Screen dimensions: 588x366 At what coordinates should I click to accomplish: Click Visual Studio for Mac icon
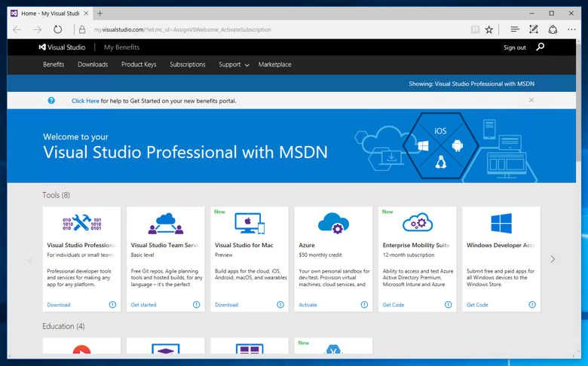(x=250, y=223)
